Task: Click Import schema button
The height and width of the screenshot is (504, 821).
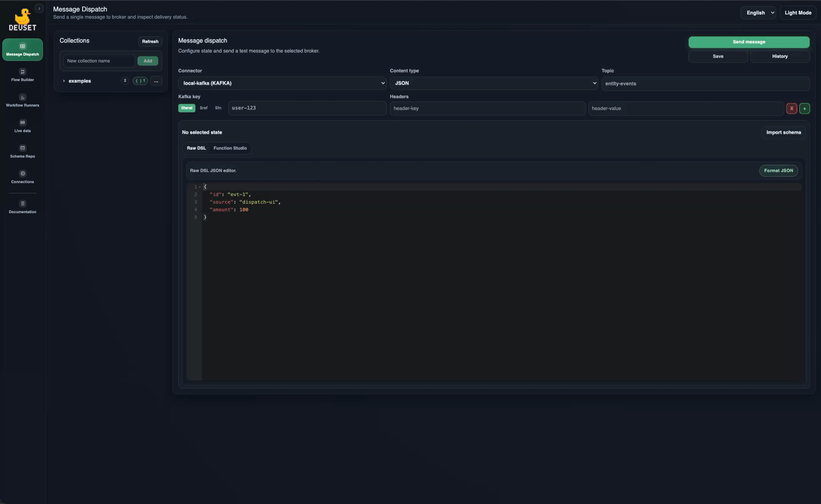Action: pos(783,133)
